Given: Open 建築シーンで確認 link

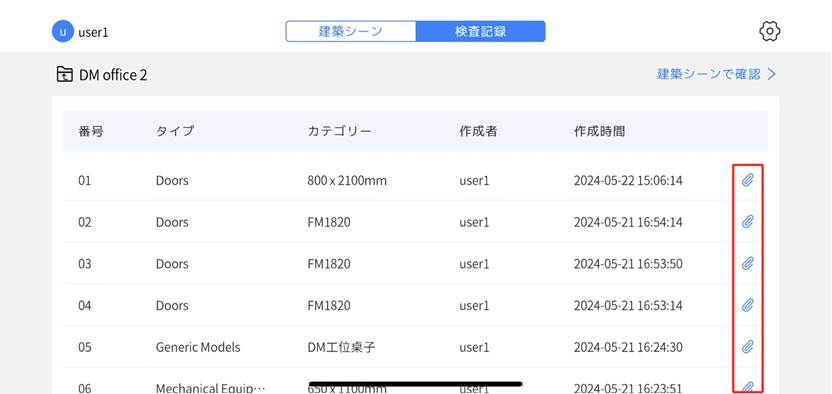Looking at the screenshot, I should pyautogui.click(x=709, y=74).
